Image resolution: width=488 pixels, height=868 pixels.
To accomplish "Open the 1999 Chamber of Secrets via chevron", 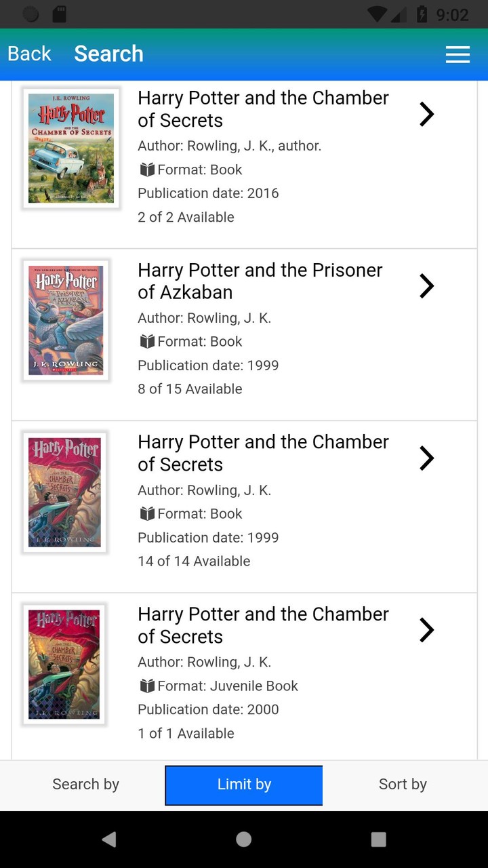I will 426,458.
